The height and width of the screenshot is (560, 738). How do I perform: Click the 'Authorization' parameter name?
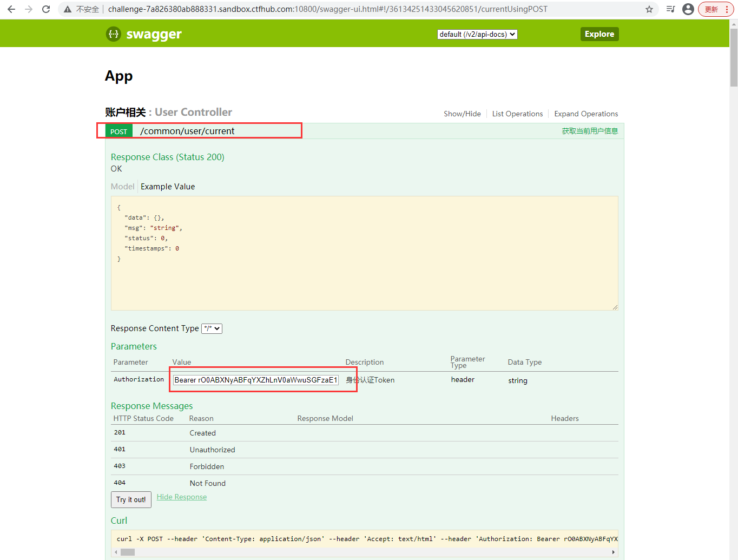tap(139, 379)
